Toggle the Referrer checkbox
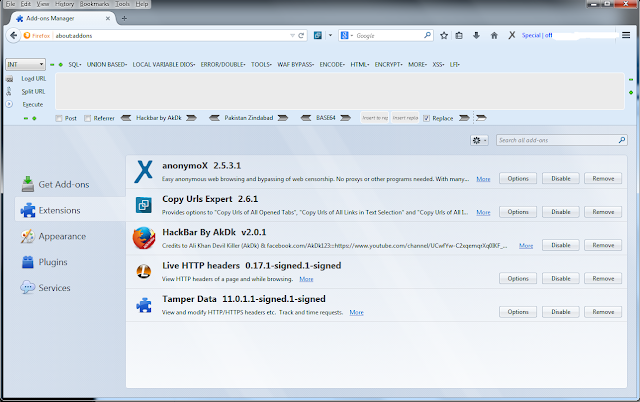The width and height of the screenshot is (640, 402). click(87, 118)
